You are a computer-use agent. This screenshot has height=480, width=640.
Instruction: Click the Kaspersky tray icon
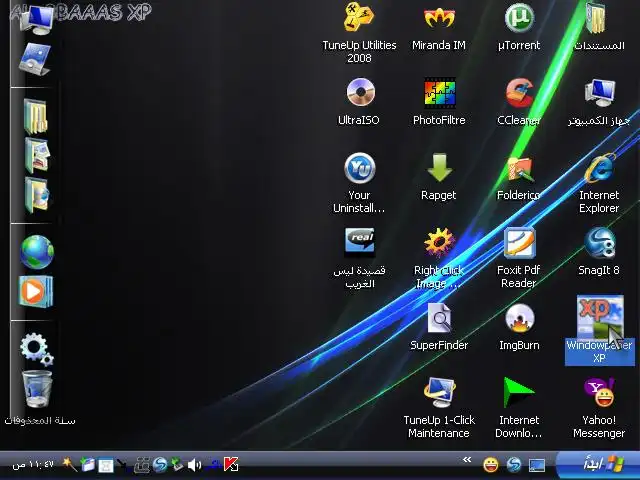[x=231, y=464]
